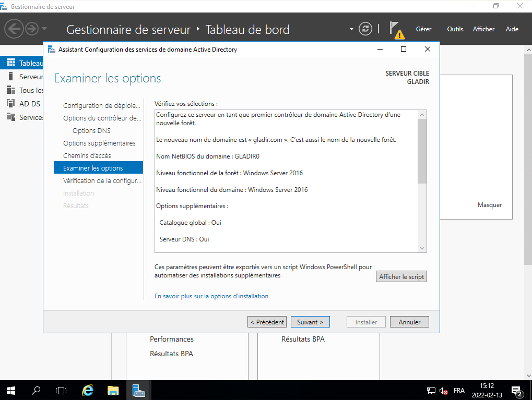Launch Internet Explorer from the taskbar
Viewport: 532px width, 400px height.
[88, 391]
